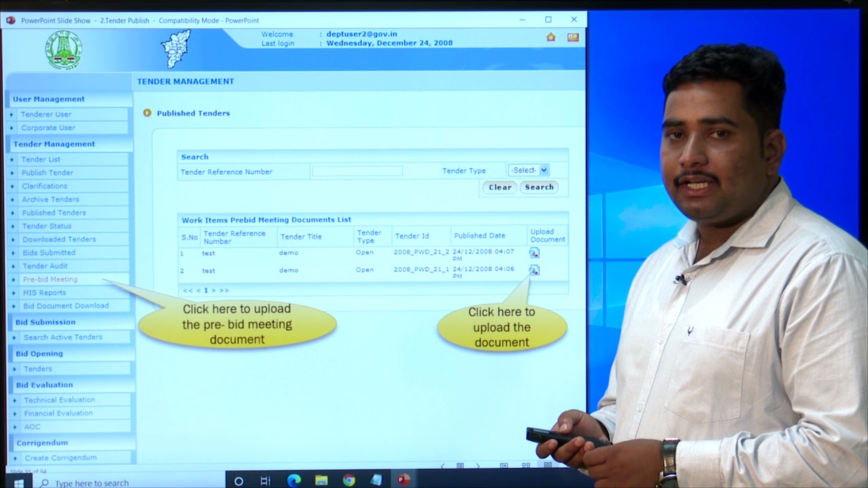Image resolution: width=868 pixels, height=488 pixels.
Task: Click tender ID 2008_PWD_21_1 cell
Action: pos(421,270)
